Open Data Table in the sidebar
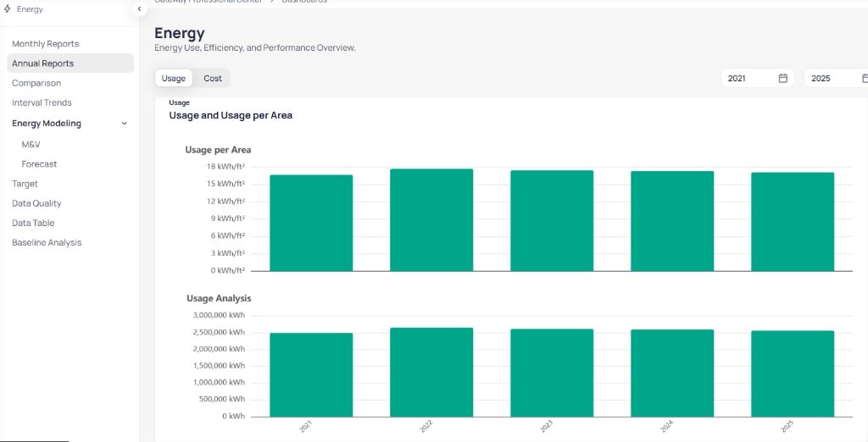Image resolution: width=868 pixels, height=442 pixels. coord(33,223)
